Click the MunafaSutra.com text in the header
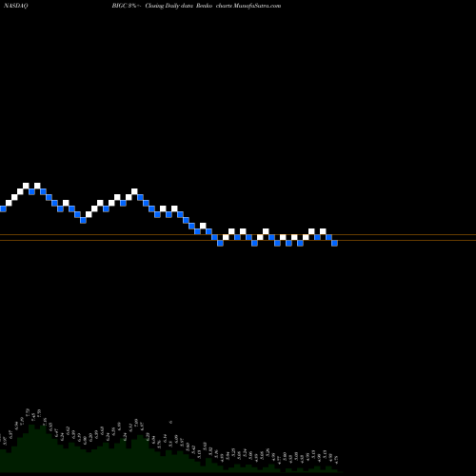 click(x=257, y=6)
